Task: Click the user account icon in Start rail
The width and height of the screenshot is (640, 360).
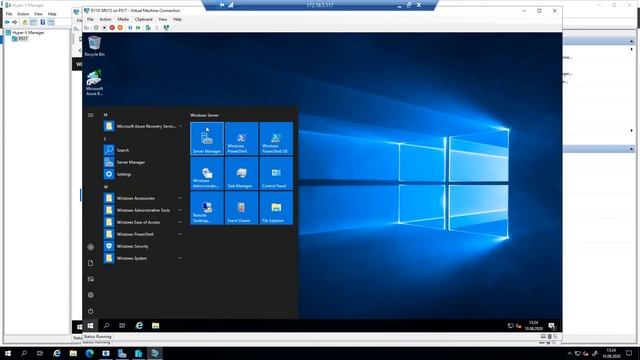Action: point(91,247)
